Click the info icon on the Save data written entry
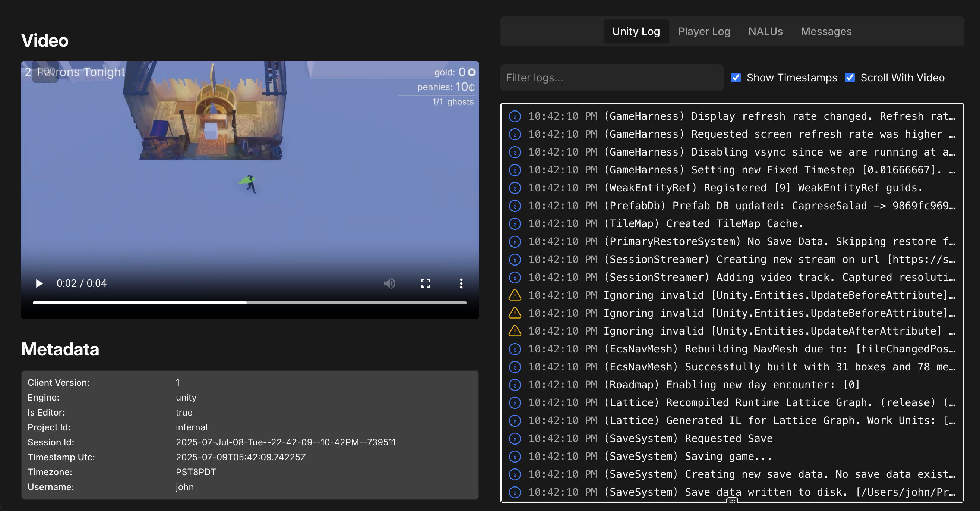This screenshot has height=511, width=980. tap(515, 492)
